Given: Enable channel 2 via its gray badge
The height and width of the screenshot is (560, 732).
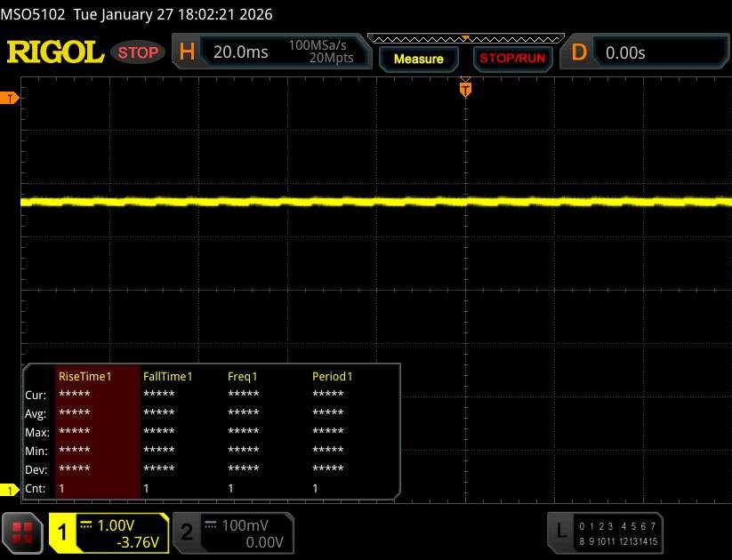Looking at the screenshot, I should tap(187, 532).
